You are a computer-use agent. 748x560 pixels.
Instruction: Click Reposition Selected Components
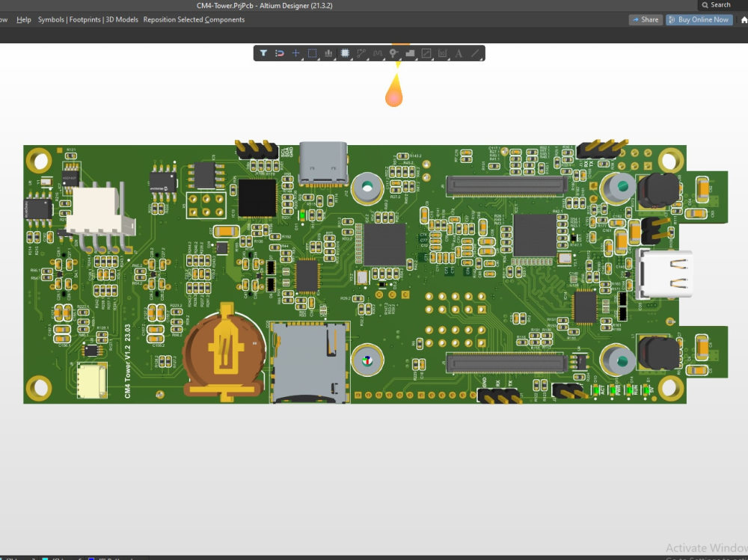coord(194,19)
